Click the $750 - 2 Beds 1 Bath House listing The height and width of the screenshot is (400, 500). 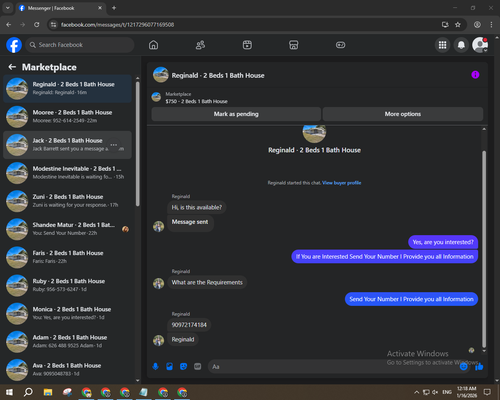coord(197,101)
